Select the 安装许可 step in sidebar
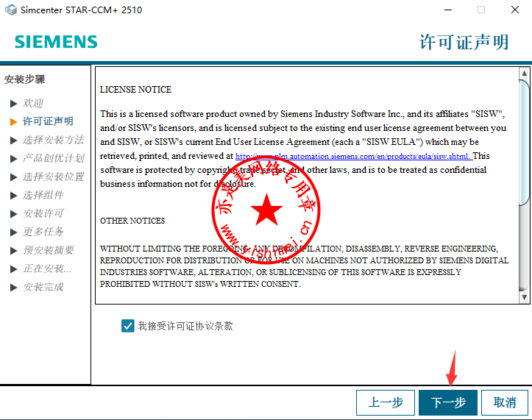The width and height of the screenshot is (532, 420). (x=43, y=213)
